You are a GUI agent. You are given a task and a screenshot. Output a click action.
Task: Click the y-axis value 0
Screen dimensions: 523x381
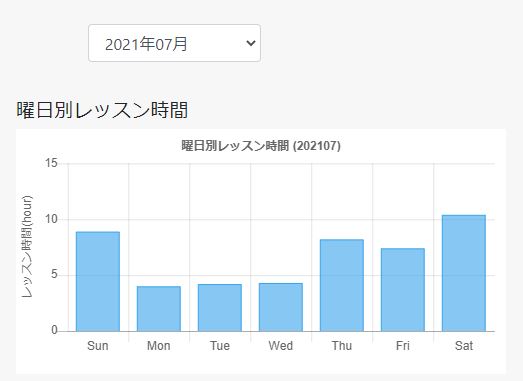pyautogui.click(x=54, y=330)
